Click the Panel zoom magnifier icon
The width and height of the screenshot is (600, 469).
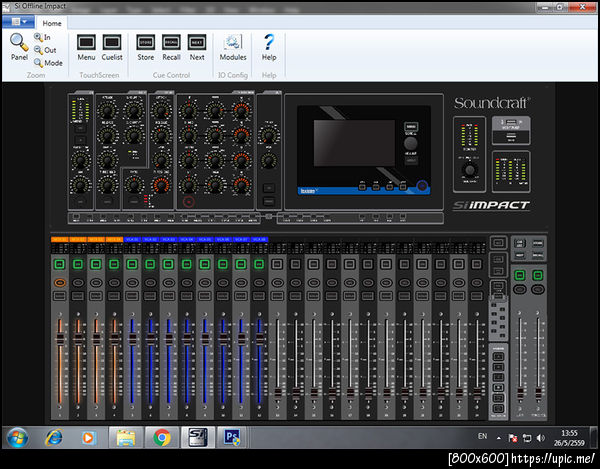[19, 42]
